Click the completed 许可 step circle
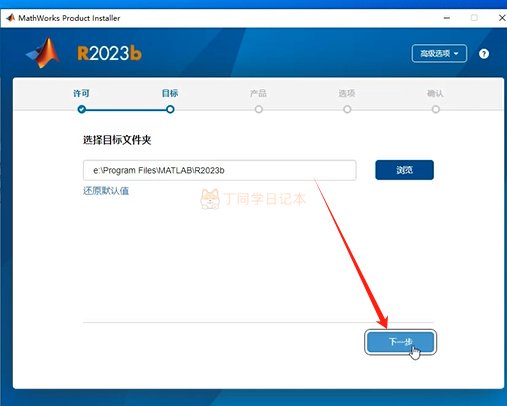 [82, 109]
